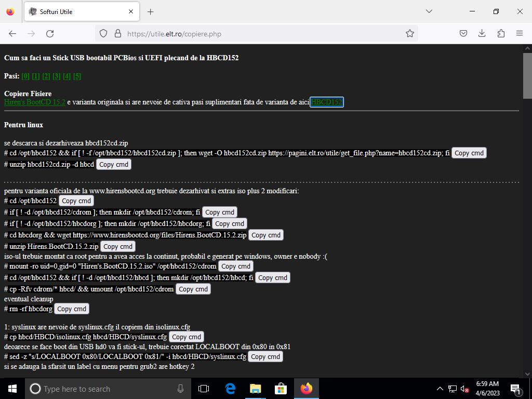Open a new tab with plus button
Image resolution: width=532 pixels, height=399 pixels.
coord(150,11)
